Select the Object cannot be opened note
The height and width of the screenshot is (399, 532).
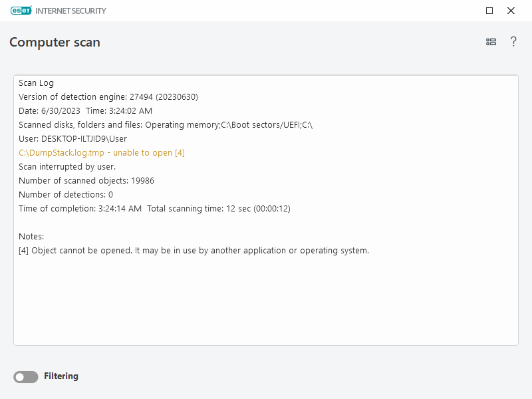click(194, 251)
